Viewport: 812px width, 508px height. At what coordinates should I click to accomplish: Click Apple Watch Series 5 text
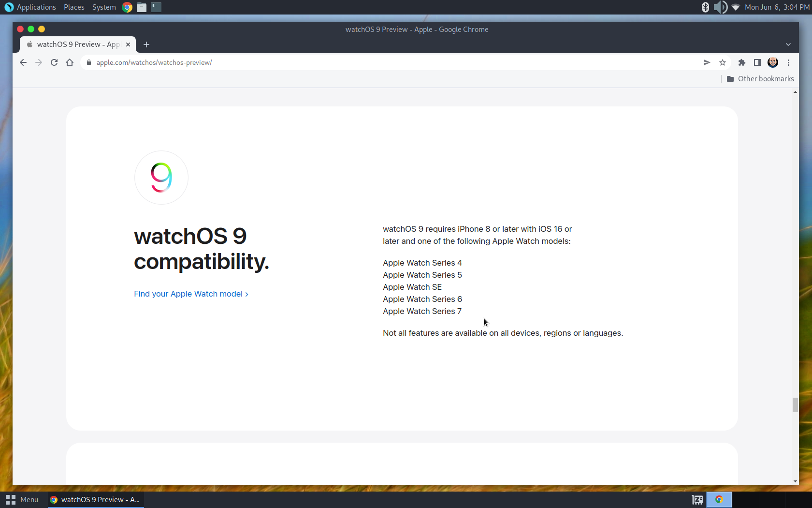(422, 275)
